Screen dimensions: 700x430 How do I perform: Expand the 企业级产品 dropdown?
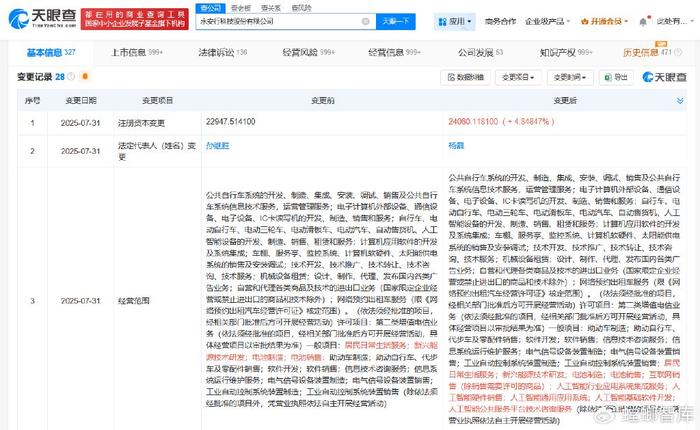click(x=547, y=21)
